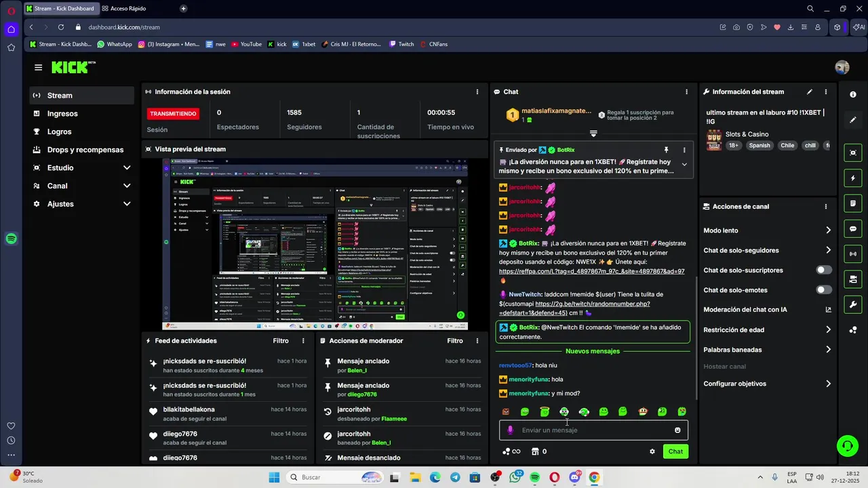This screenshot has width=868, height=488.
Task: Click username renvtooo57 in chat
Action: click(515, 365)
